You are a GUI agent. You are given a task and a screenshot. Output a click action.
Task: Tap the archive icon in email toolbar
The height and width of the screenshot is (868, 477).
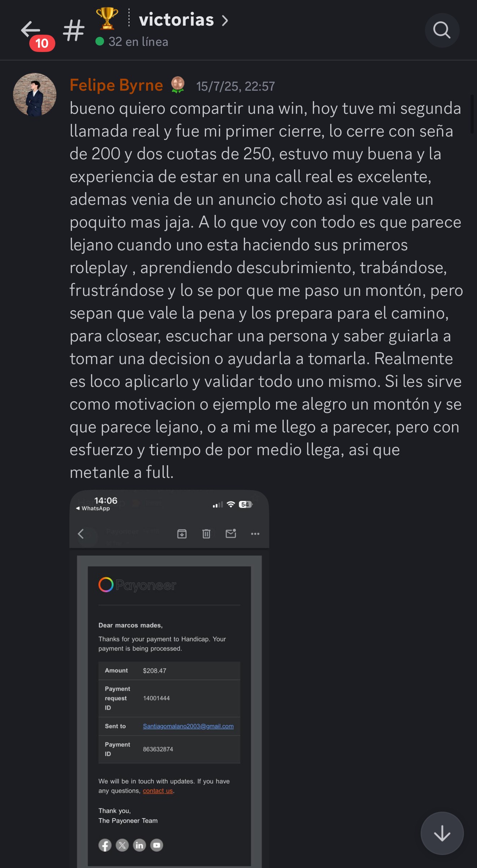182,534
